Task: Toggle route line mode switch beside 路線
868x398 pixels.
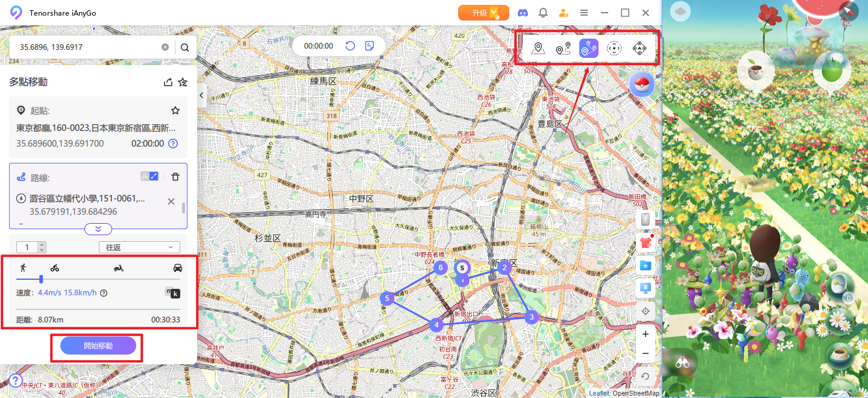Action: click(149, 176)
